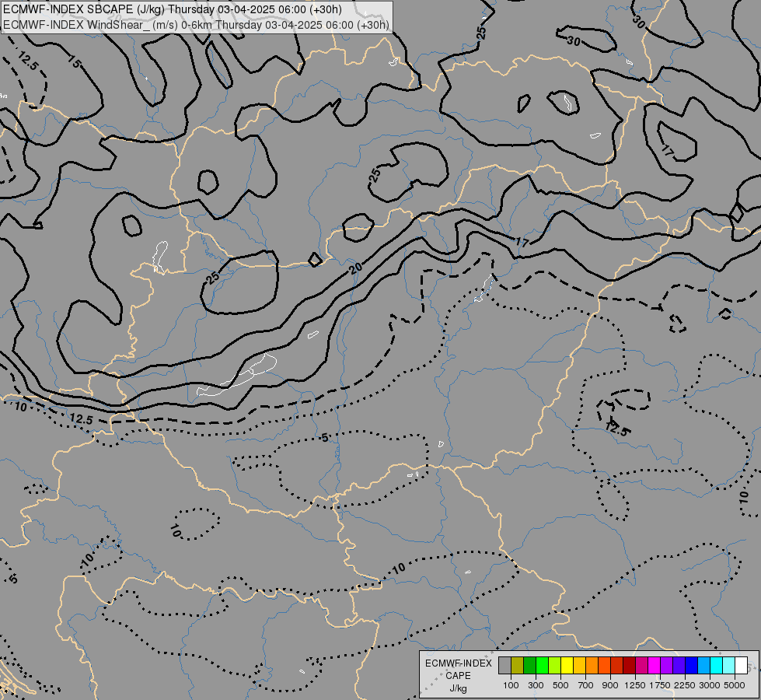Click 'ECMWF-INDEX' label in the legend box
Viewport: 761px width, 700px height.
tap(458, 663)
